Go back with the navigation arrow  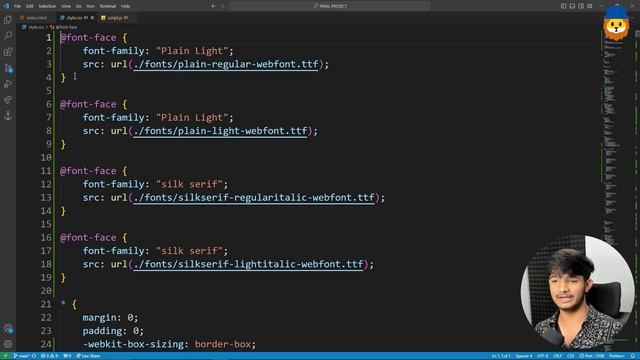click(x=213, y=6)
